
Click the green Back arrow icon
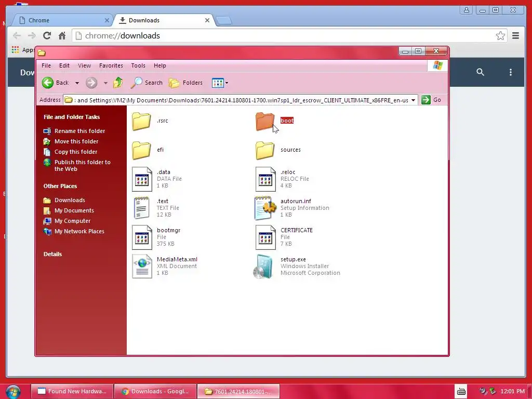coord(48,83)
